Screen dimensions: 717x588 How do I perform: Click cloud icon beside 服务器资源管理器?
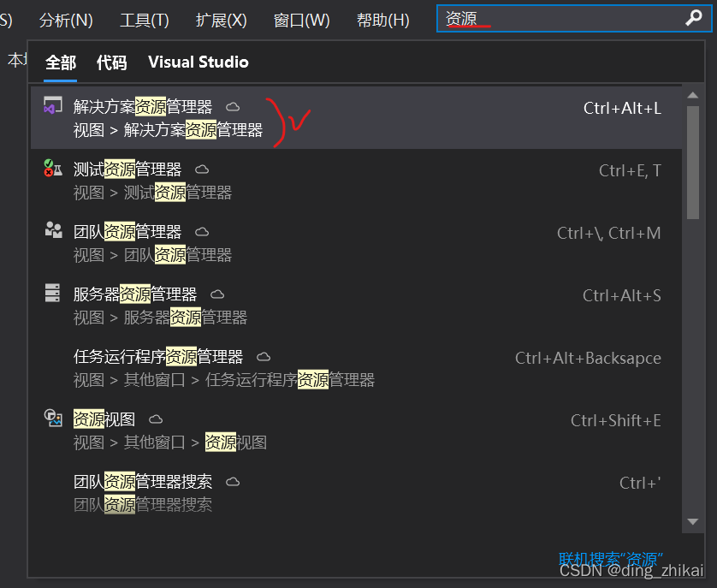click(217, 294)
